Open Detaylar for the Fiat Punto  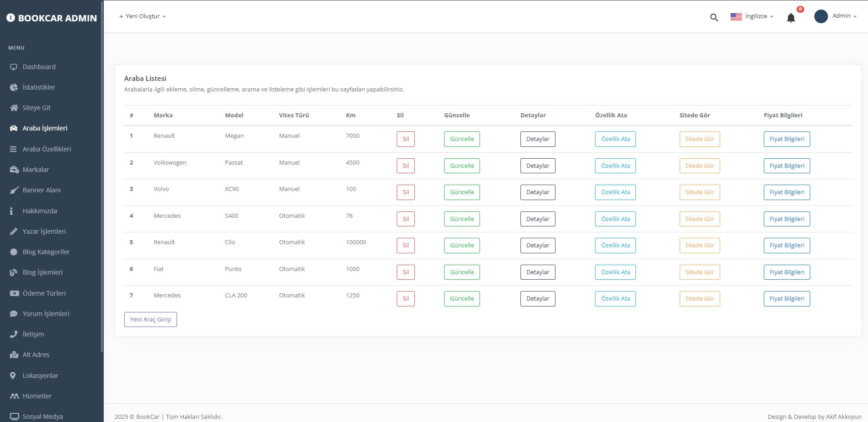[538, 272]
